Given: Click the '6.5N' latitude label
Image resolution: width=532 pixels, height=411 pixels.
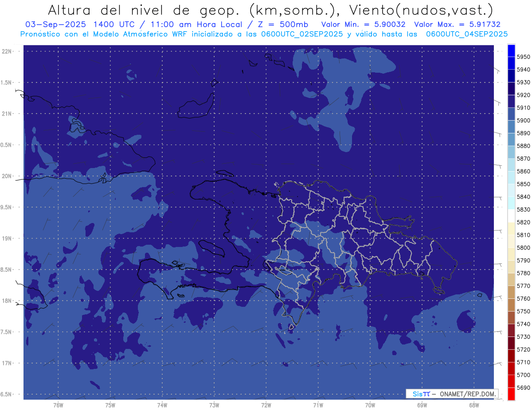Looking at the screenshot, I should (7, 395).
